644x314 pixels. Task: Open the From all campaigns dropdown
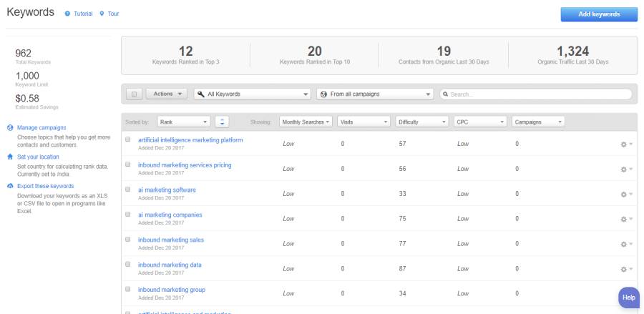375,94
